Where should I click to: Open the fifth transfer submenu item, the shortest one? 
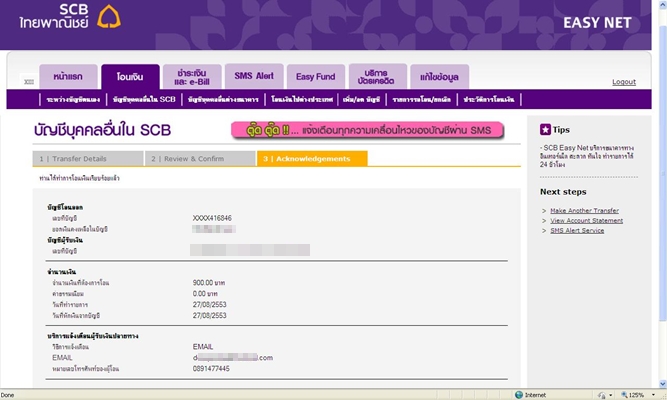click(361, 100)
